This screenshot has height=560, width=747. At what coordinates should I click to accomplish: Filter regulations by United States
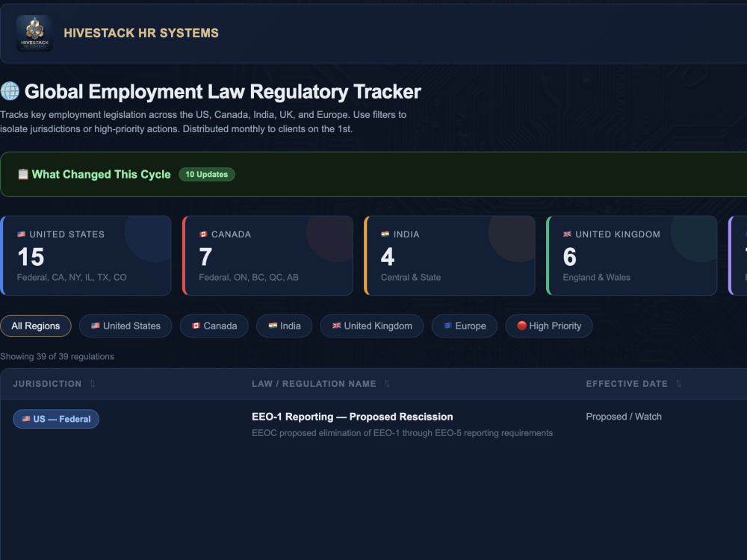(125, 326)
